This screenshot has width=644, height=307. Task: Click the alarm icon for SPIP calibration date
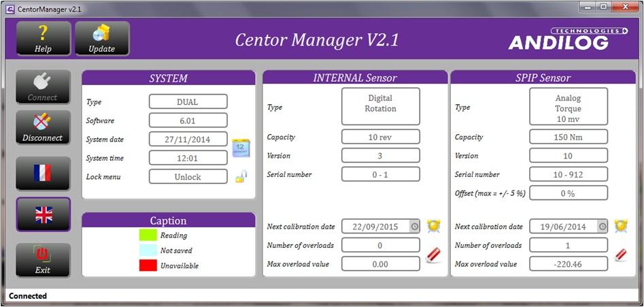point(620,226)
